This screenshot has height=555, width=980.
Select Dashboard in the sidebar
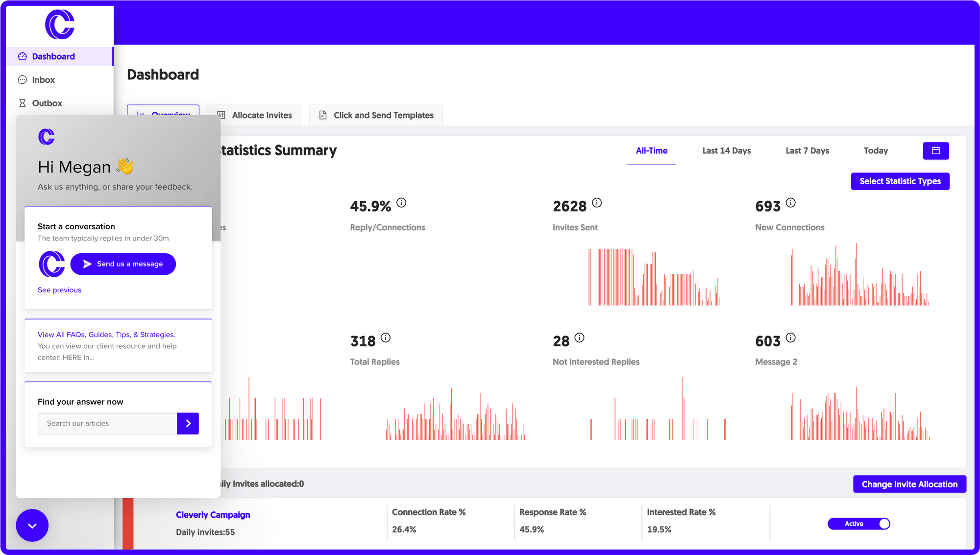coord(53,56)
